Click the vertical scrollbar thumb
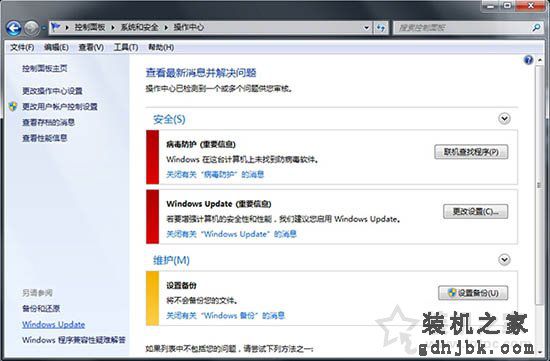 point(539,185)
